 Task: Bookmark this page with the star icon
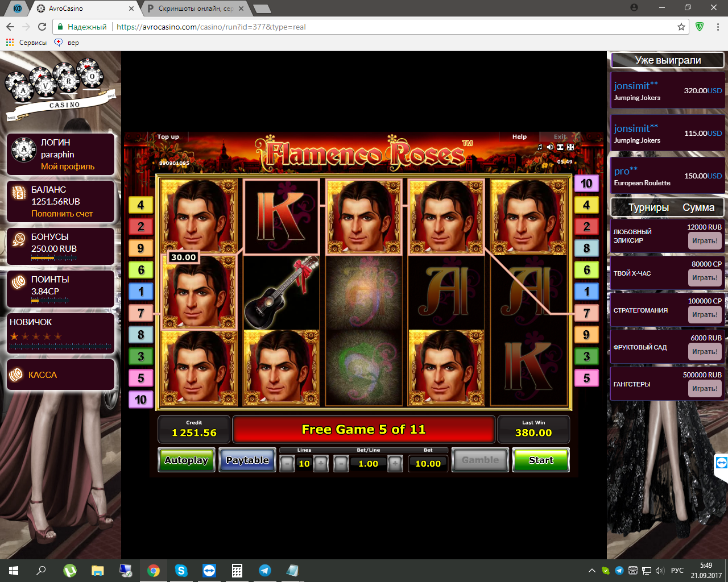click(x=681, y=27)
